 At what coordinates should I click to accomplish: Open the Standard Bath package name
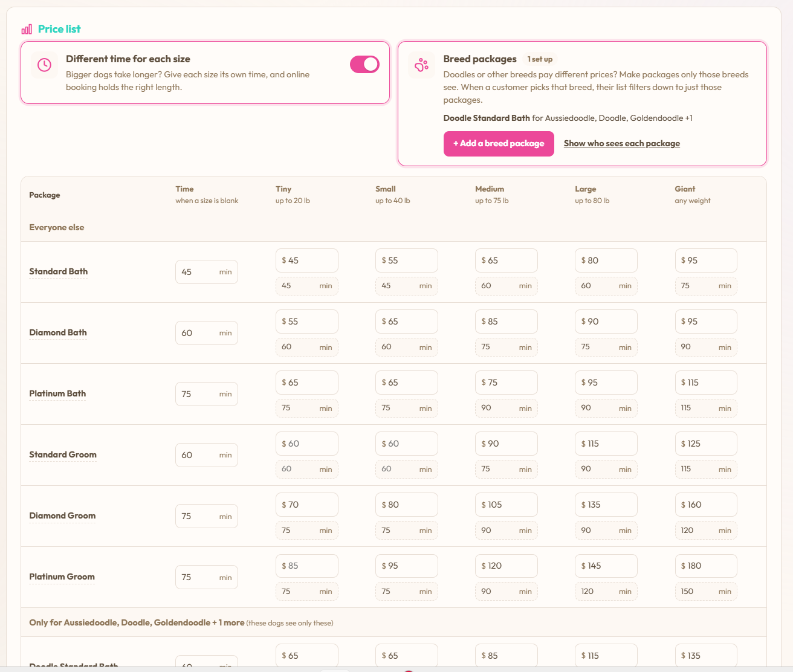(59, 271)
